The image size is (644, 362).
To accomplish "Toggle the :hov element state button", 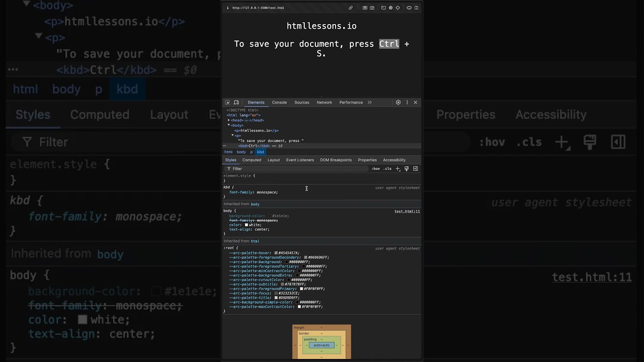I will (376, 169).
